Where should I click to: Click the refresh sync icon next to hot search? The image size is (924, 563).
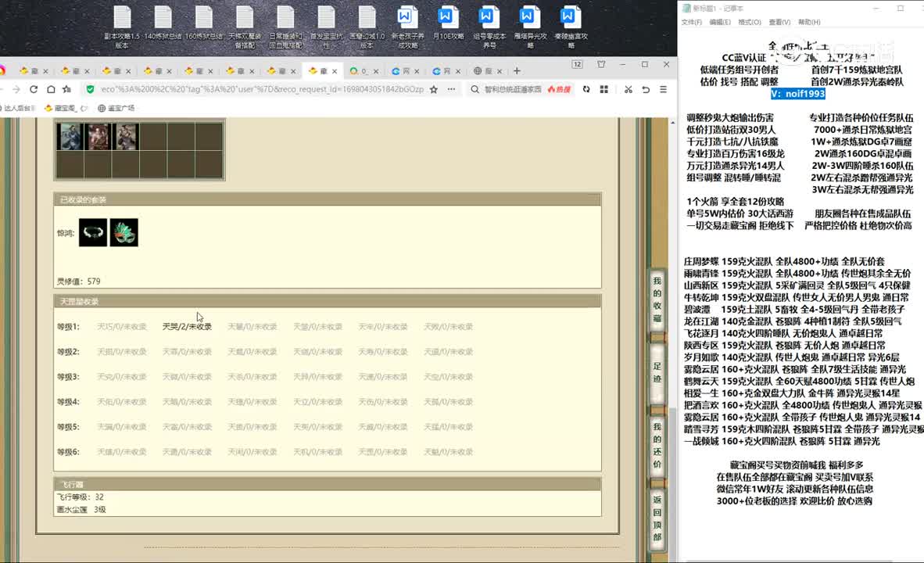click(586, 90)
